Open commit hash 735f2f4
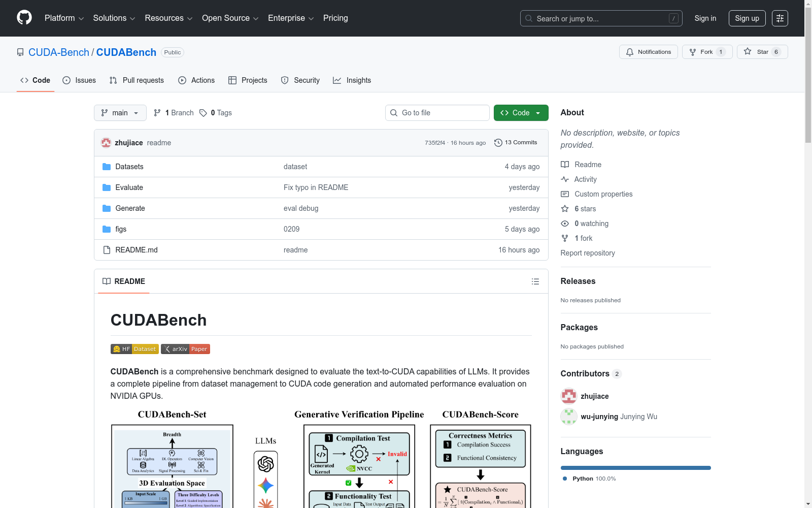Screen dimensions: 812x508 coord(435,143)
